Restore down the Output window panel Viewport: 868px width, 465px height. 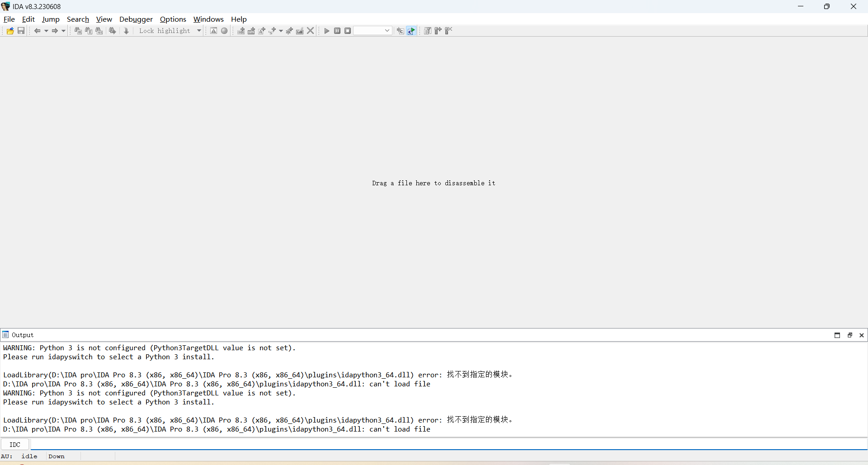click(850, 335)
